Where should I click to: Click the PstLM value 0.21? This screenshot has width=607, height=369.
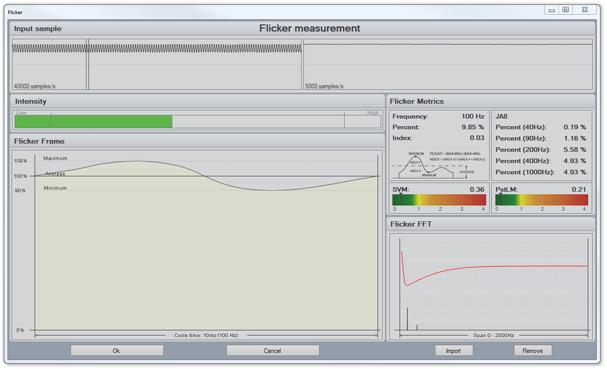(x=579, y=189)
